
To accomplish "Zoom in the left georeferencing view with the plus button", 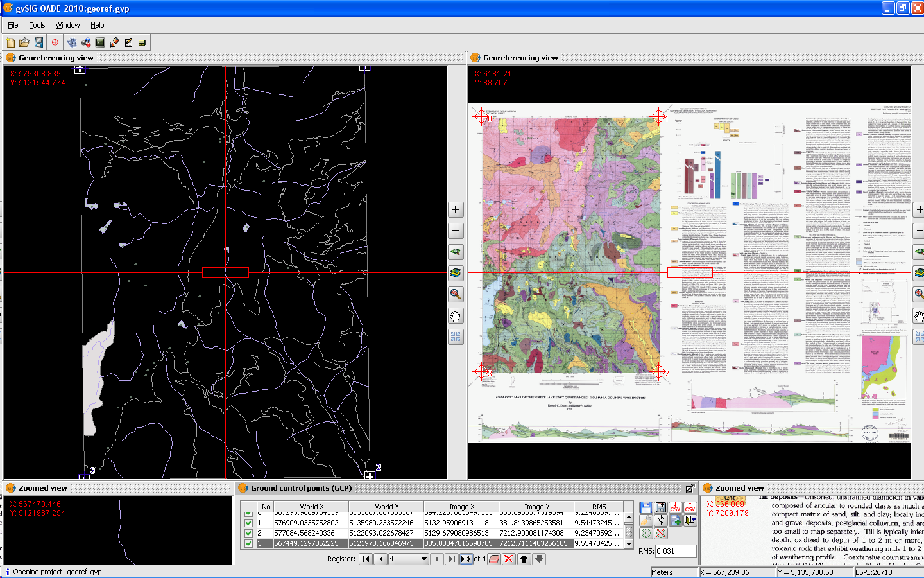I will click(456, 209).
